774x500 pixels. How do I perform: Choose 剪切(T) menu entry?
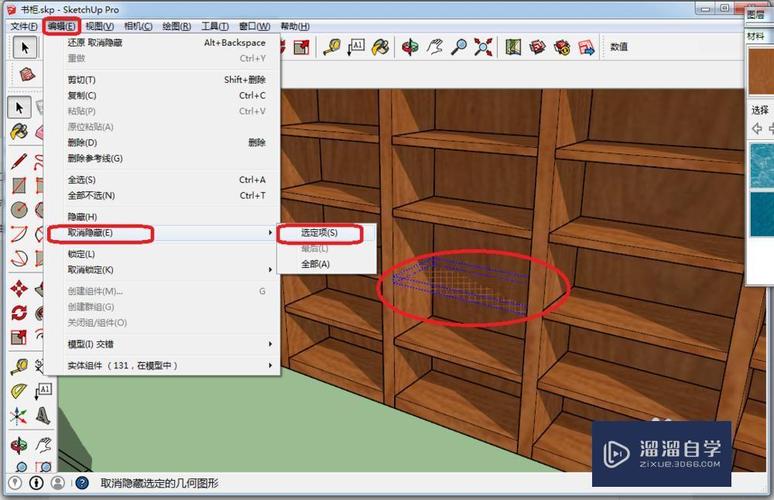tap(163, 80)
